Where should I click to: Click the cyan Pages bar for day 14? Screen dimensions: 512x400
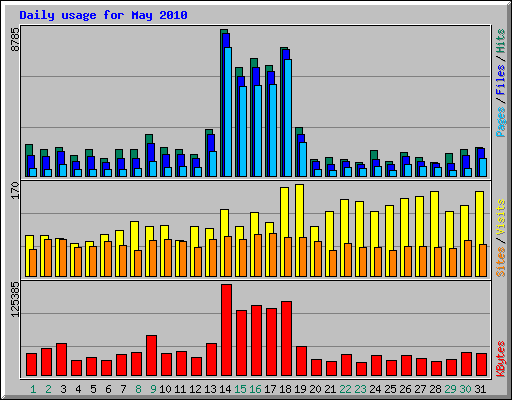tap(228, 112)
